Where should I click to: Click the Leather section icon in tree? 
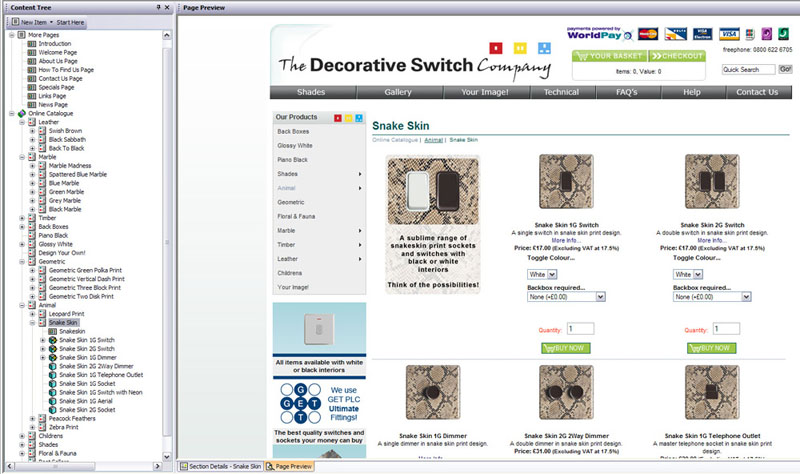coord(32,122)
